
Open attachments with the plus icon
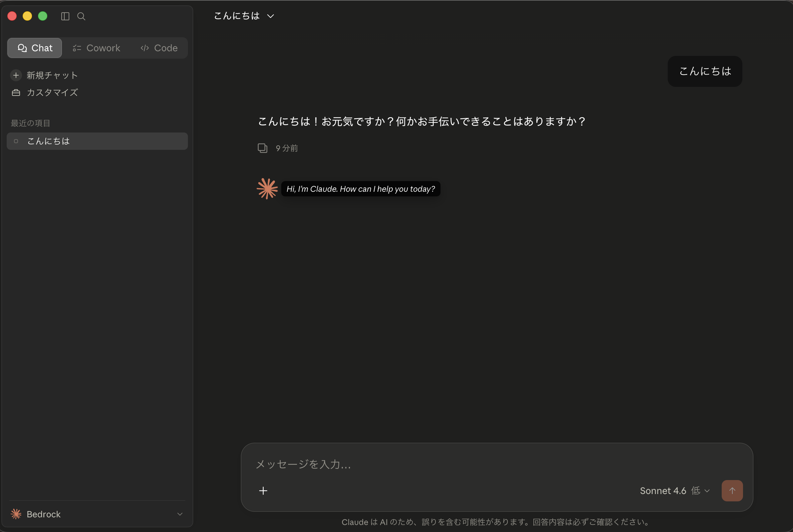[263, 491]
